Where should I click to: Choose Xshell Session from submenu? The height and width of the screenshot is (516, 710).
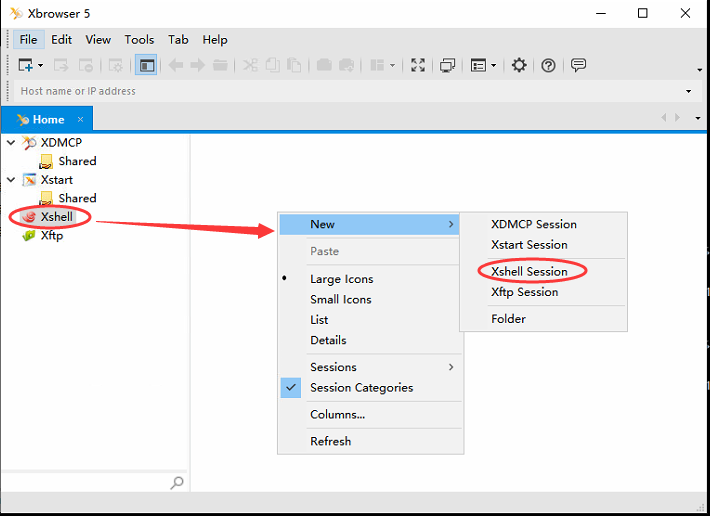529,272
